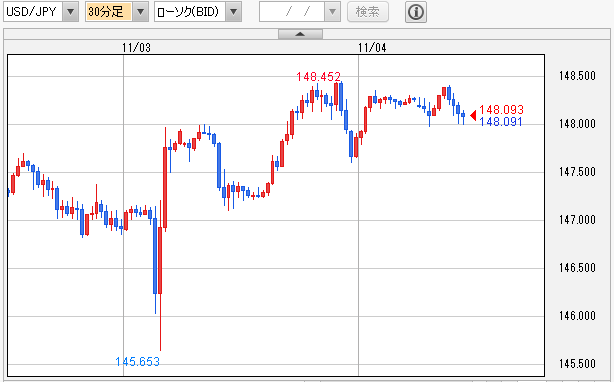Click the 145.500 axis label
Screen dimensions: 614x382
pyautogui.click(x=577, y=364)
